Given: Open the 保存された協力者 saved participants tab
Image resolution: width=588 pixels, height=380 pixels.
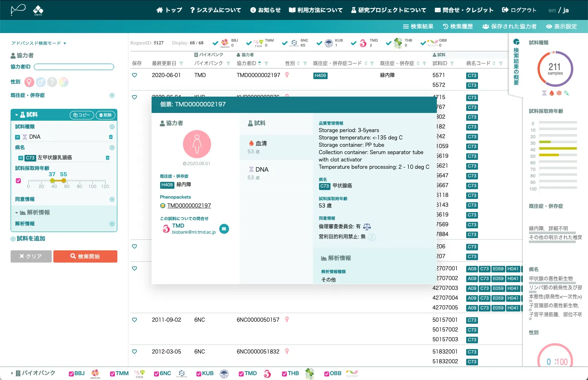Looking at the screenshot, I should click(x=509, y=27).
